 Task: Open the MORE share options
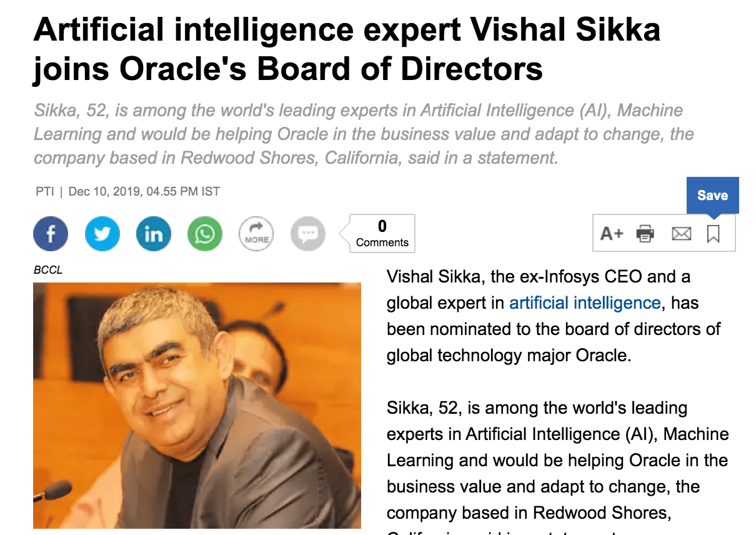coord(256,234)
